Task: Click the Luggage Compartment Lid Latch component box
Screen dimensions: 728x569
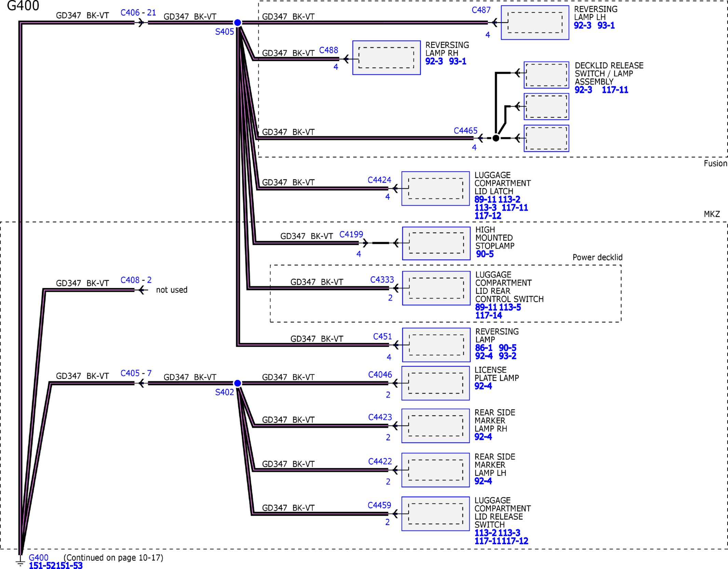Action: coord(436,189)
